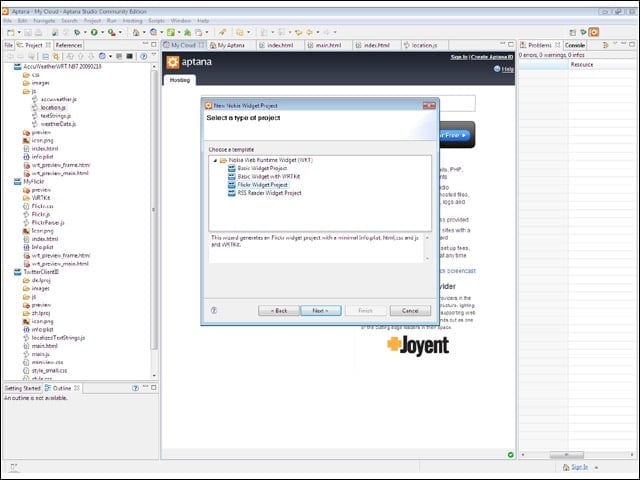
Task: Click Collapse All icon in Project panel
Action: tap(46, 56)
